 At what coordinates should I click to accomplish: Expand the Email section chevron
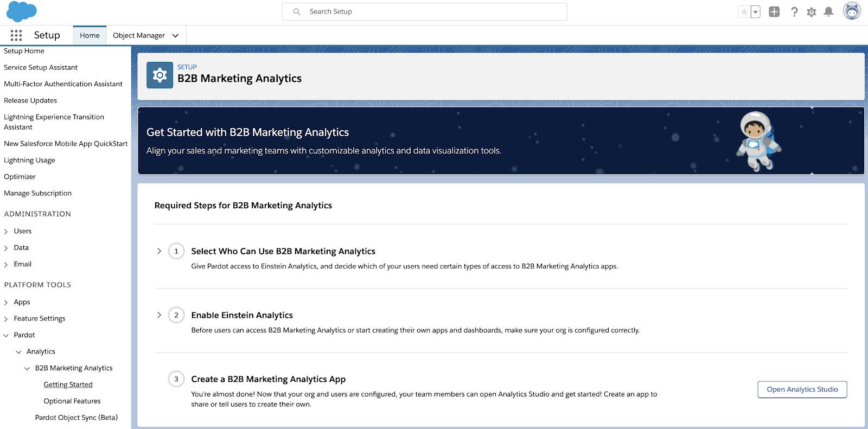click(6, 265)
